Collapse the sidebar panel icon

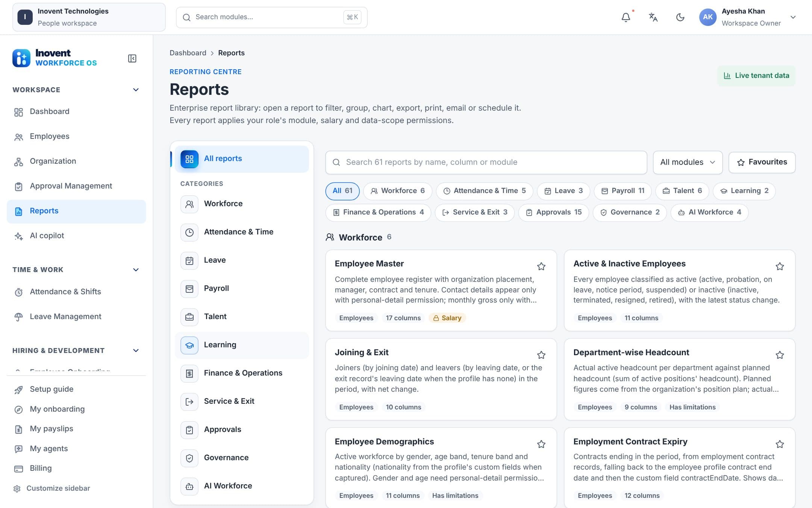coord(132,58)
